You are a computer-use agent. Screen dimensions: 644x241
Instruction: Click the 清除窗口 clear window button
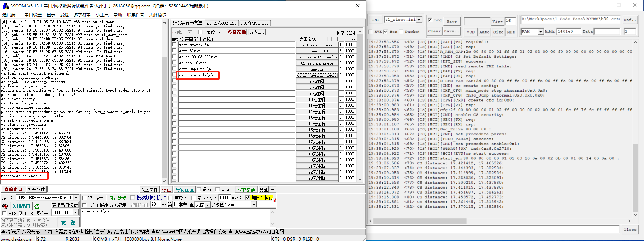[14, 189]
